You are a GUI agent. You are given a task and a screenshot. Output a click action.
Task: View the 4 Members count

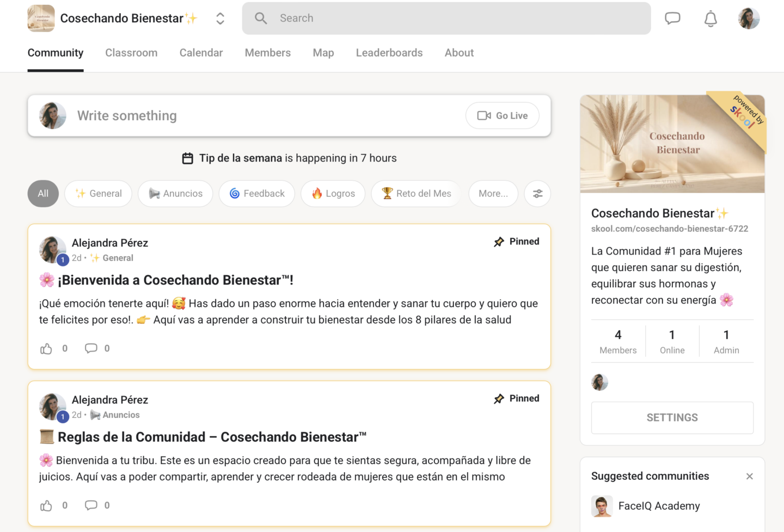618,342
